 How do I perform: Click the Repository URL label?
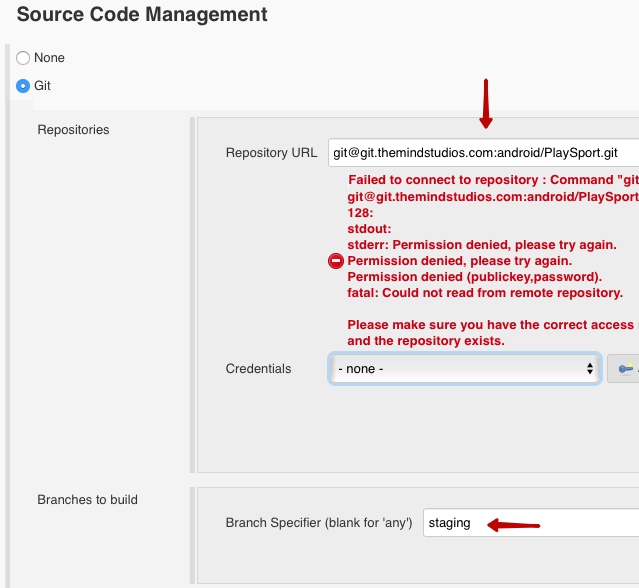271,152
